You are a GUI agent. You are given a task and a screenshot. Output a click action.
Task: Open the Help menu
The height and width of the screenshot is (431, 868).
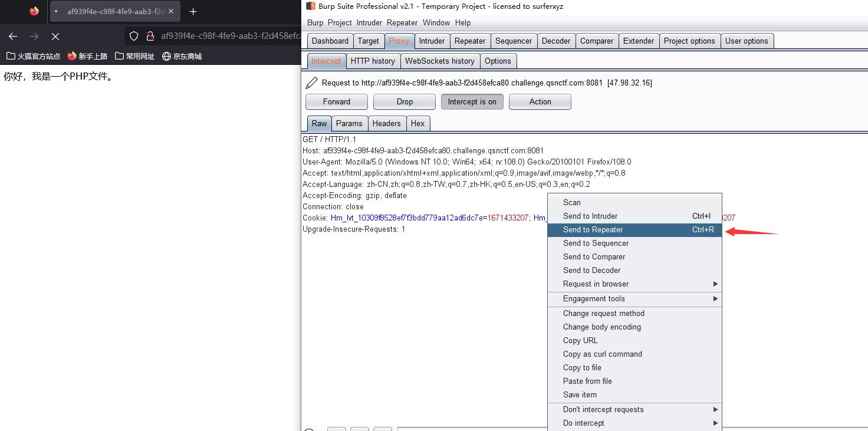tap(463, 22)
